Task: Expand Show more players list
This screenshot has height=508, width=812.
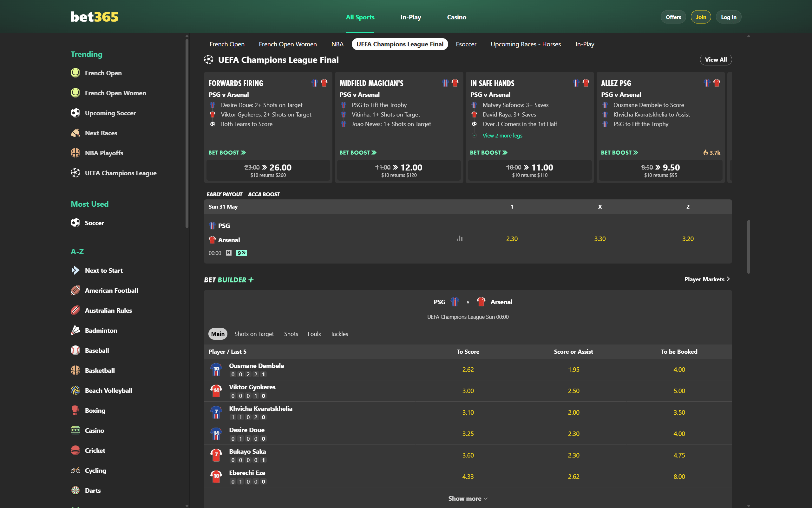Action: click(468, 498)
